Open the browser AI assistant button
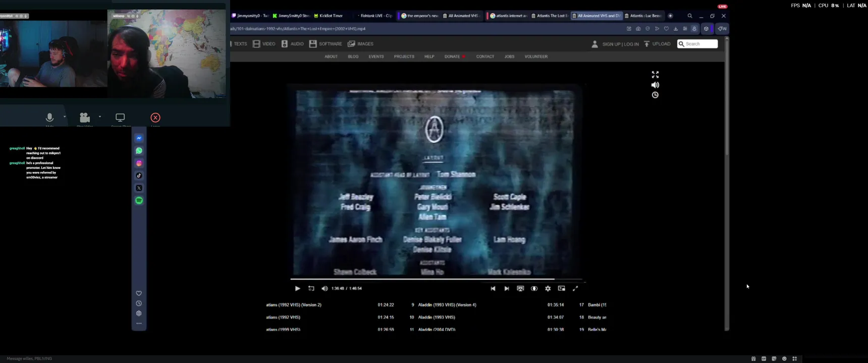868x363 pixels. pos(722,29)
